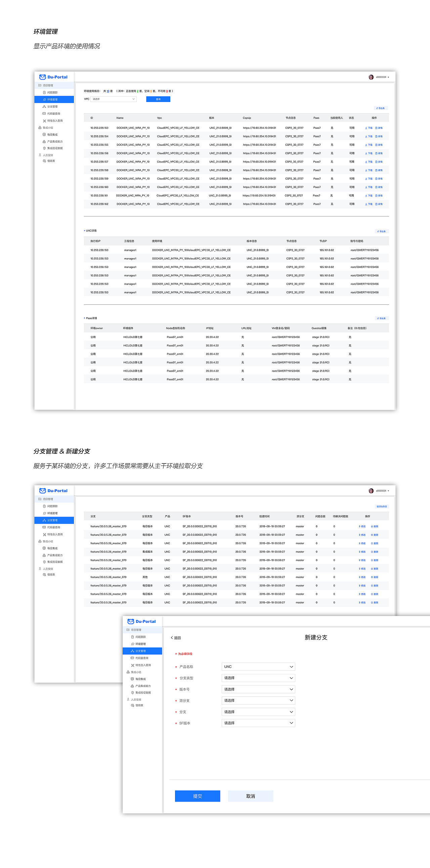This screenshot has height=868, width=430.
Task: Click 导出表 button in Paas详情 section
Action: coord(382,319)
